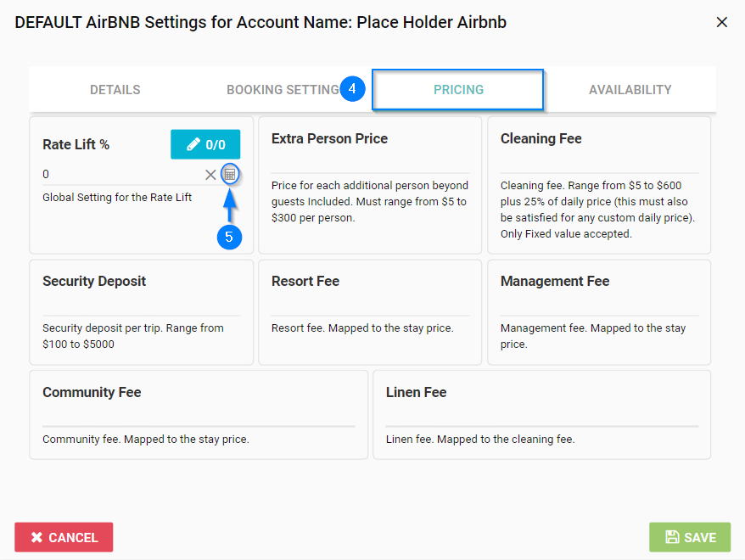Viewport: 745px width, 560px height.
Task: Select the Community Fee card
Action: [199, 414]
